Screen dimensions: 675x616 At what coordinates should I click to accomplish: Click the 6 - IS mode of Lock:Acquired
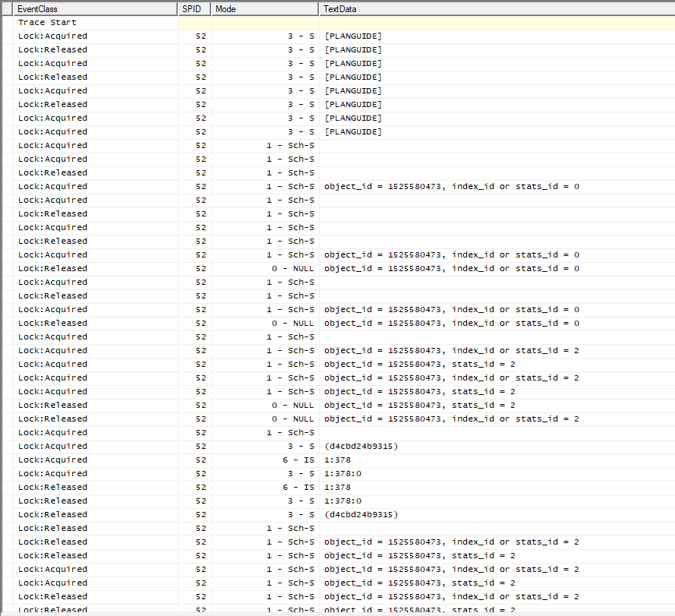pos(298,460)
